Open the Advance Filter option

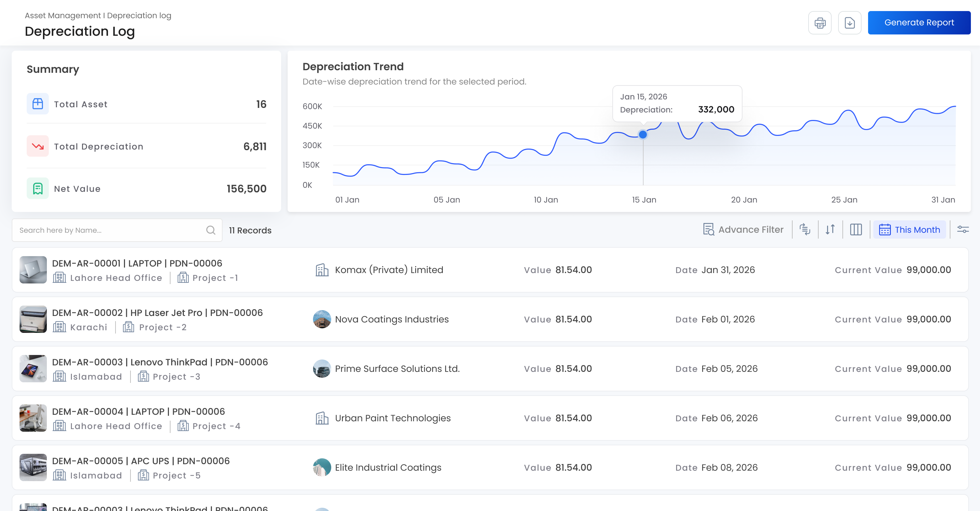[x=743, y=229]
